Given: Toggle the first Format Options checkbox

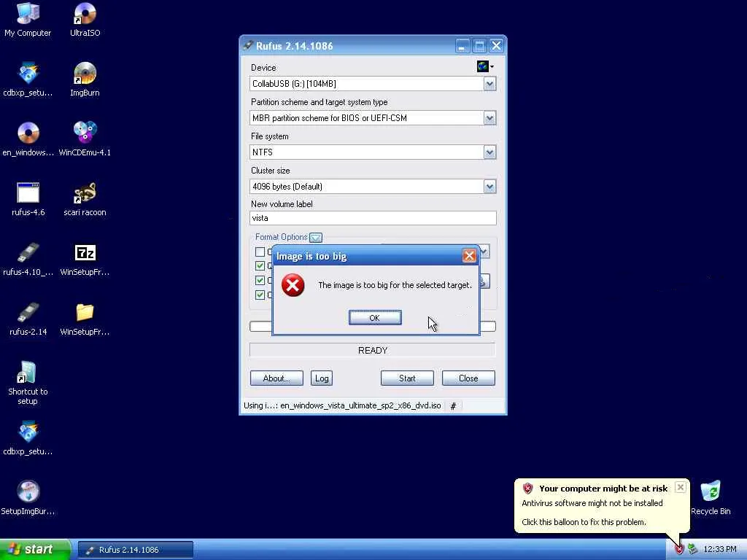Looking at the screenshot, I should (x=260, y=252).
